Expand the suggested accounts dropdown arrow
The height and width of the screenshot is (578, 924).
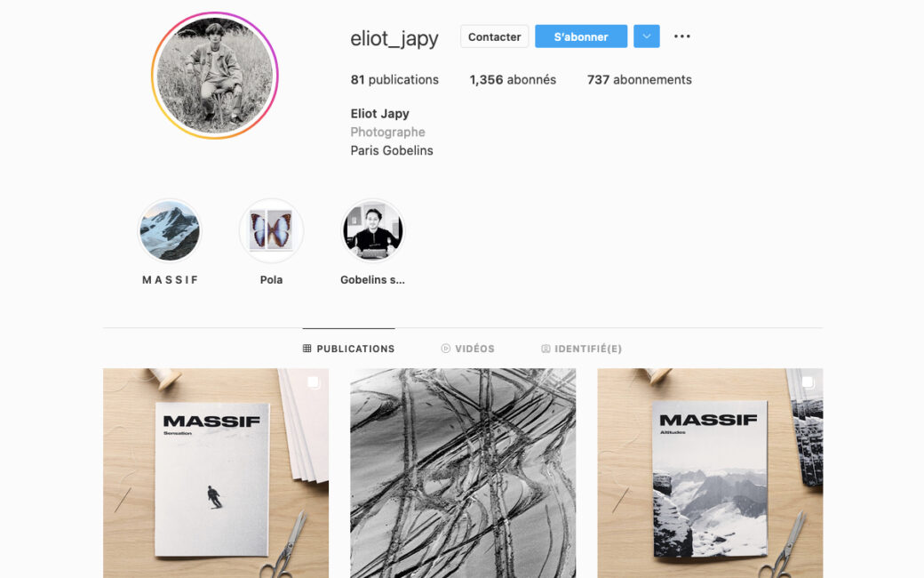[x=647, y=36]
